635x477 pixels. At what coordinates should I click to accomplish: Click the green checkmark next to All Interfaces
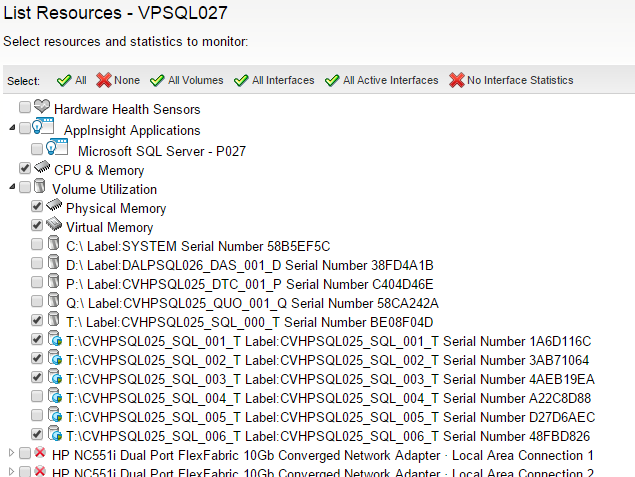pyautogui.click(x=241, y=80)
